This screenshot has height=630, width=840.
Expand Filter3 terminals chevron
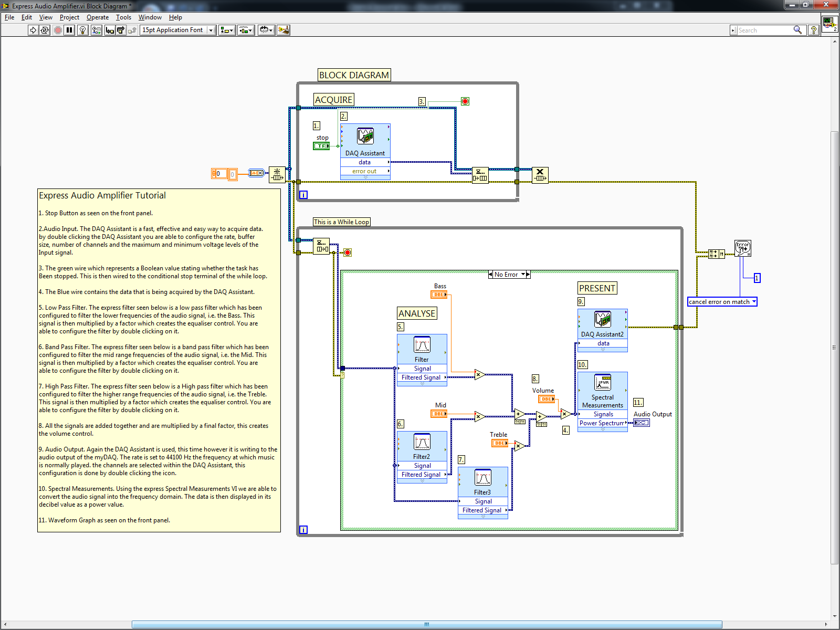pos(483,517)
